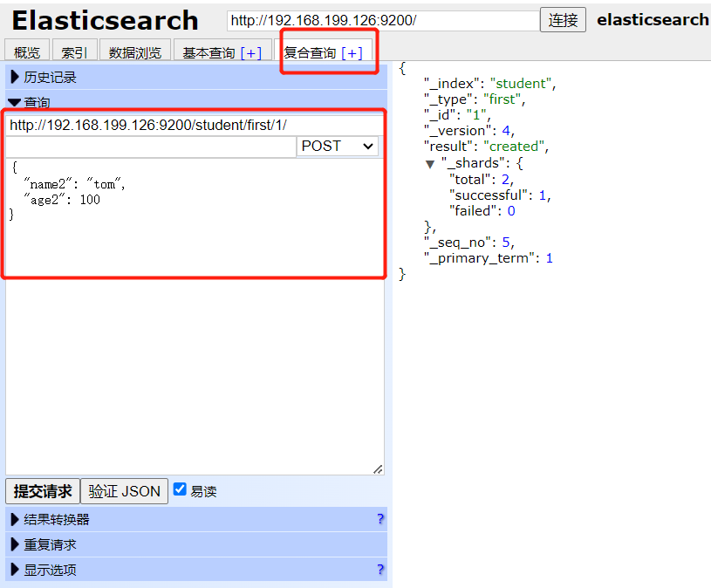Expand the 显示选项 section
This screenshot has height=588, width=711.
[x=196, y=570]
